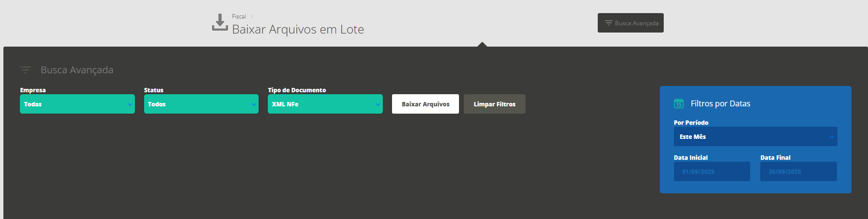Expand the Status dropdown showing Todos

click(x=201, y=104)
